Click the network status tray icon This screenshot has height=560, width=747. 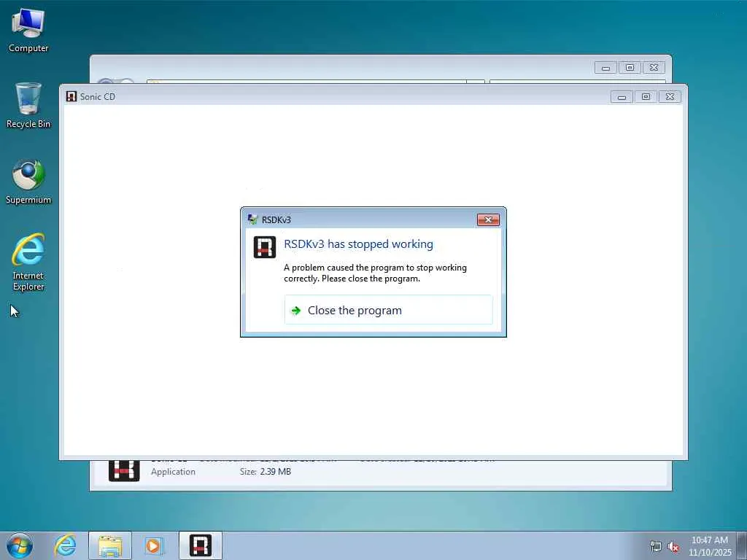[x=656, y=547]
